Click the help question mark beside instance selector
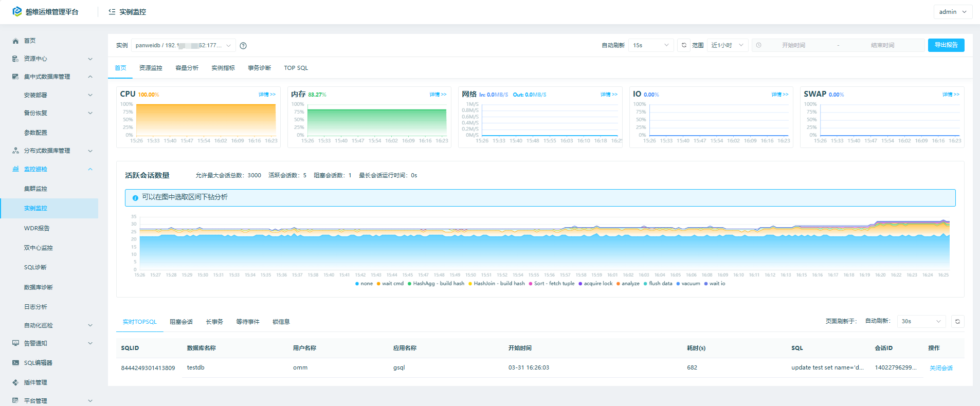 coord(243,46)
